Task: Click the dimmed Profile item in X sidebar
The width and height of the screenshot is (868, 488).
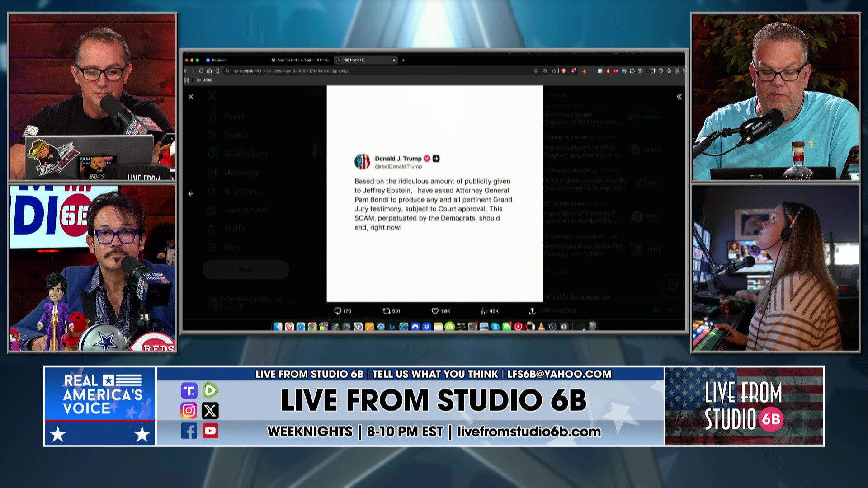Action: 227,229
